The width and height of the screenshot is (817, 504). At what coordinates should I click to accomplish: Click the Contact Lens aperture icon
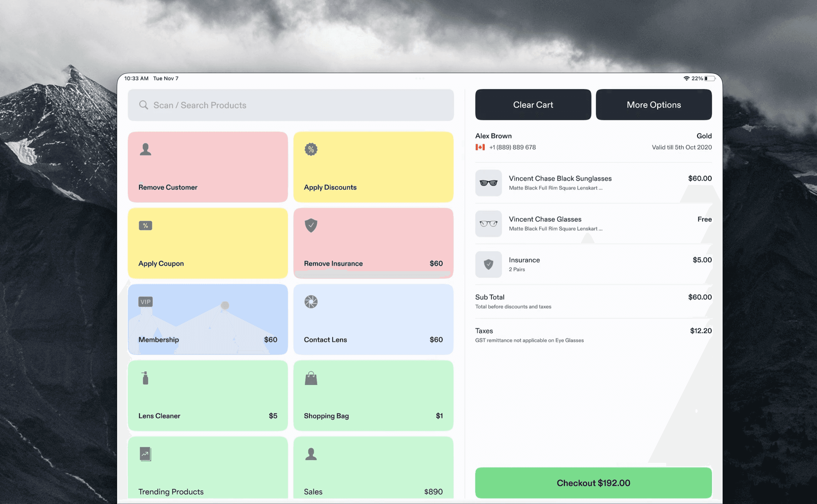pos(311,302)
